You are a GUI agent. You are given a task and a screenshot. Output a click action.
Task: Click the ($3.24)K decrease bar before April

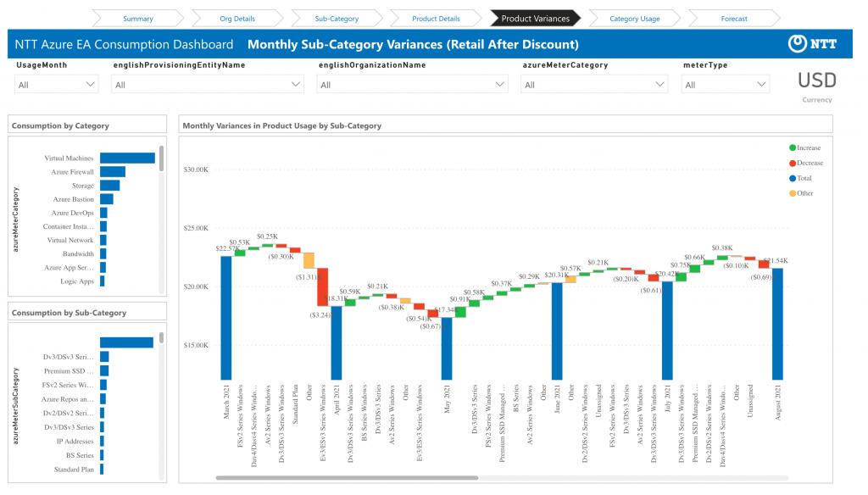click(322, 287)
